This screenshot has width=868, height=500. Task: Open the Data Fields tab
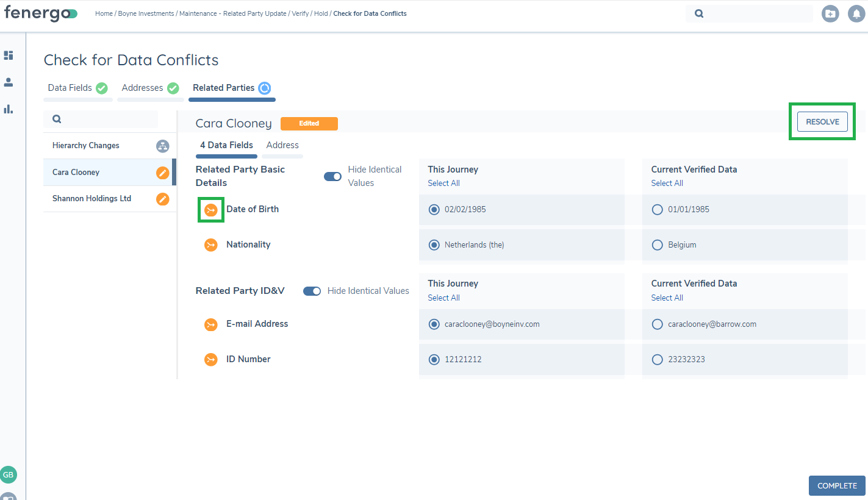click(x=70, y=88)
